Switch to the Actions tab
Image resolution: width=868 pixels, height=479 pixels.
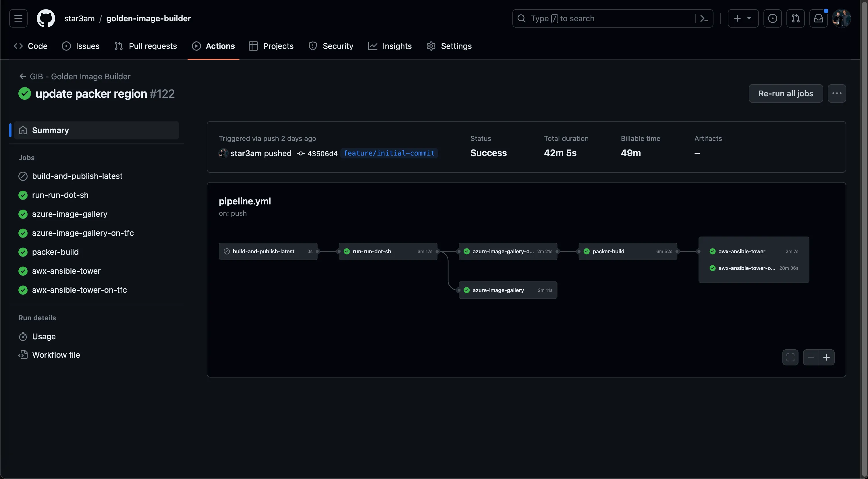(x=213, y=46)
